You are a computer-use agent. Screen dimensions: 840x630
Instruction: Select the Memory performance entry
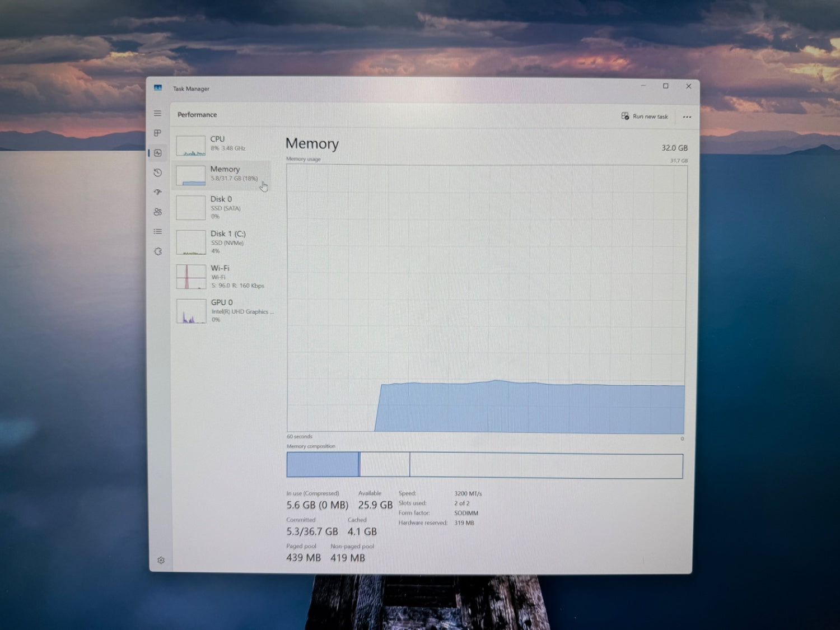click(223, 174)
